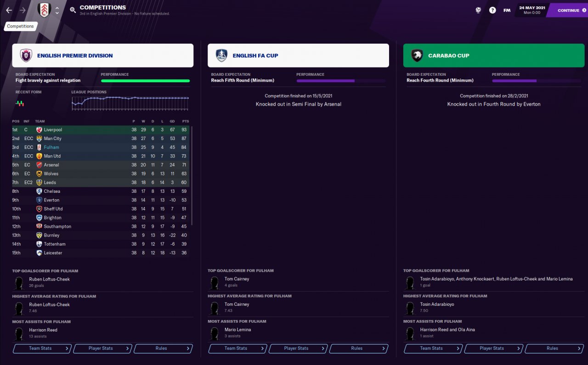Click the Wolves club badge

(39, 174)
